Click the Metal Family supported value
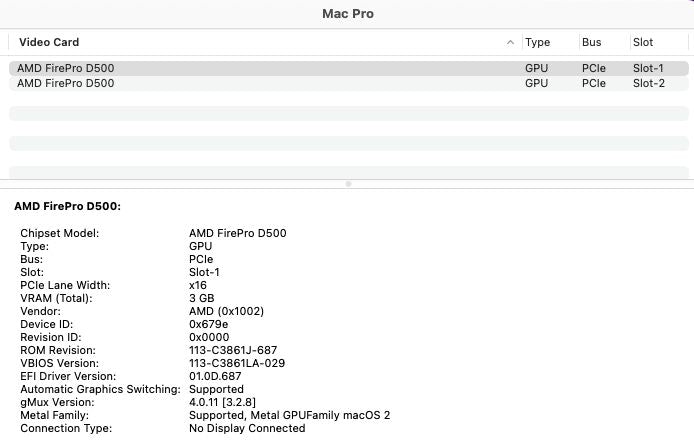 [x=289, y=415]
